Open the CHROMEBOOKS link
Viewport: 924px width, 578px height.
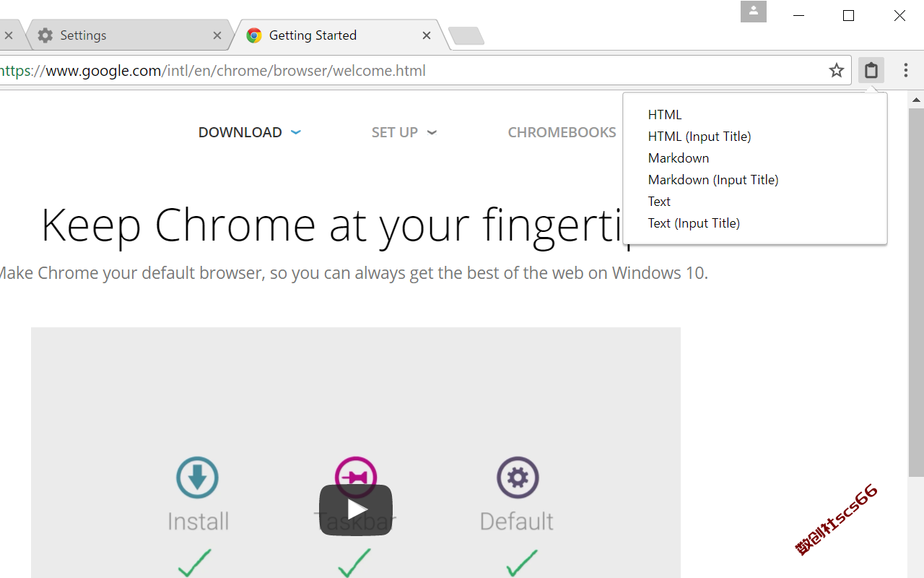562,132
